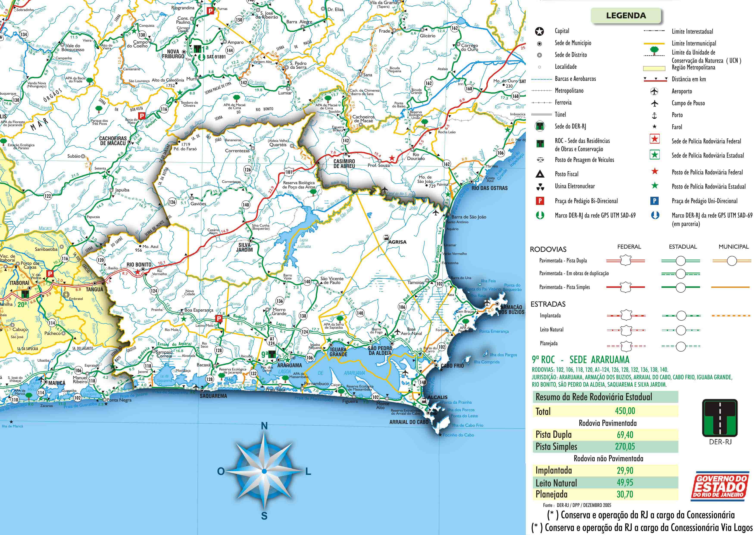Viewport: 756px width, 535px height.
Task: Click the Sede do DER-RJ legend icon
Action: click(x=540, y=127)
